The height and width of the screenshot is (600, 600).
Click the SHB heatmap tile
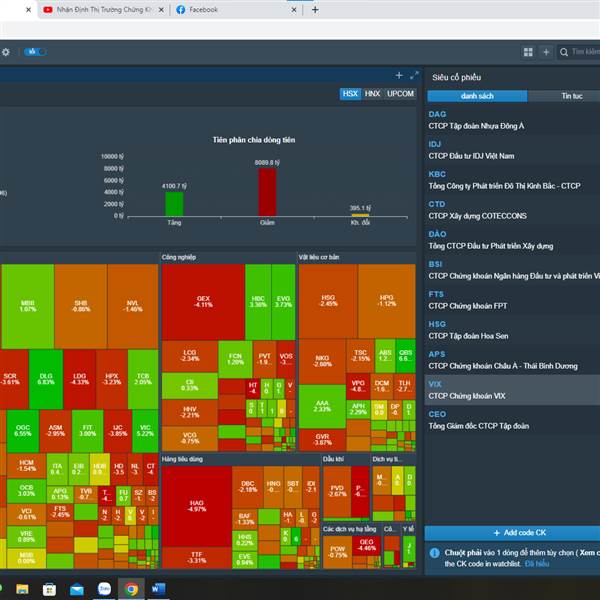[x=81, y=306]
